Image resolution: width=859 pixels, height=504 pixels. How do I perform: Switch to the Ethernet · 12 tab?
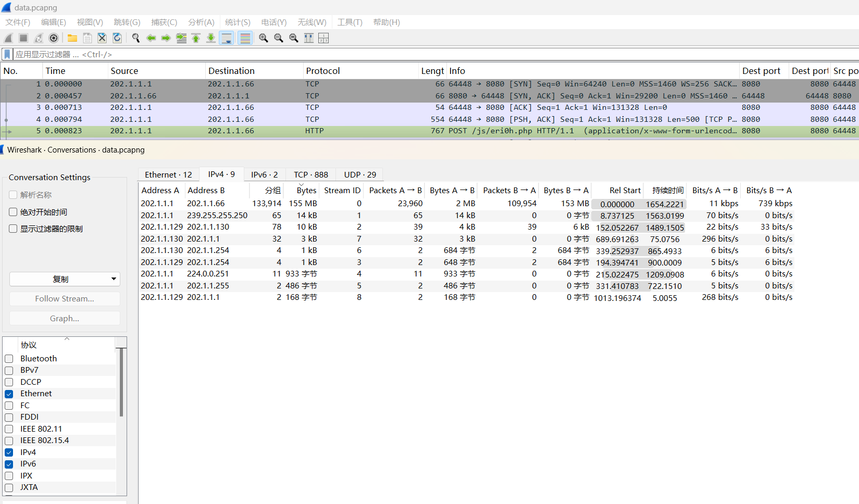(x=168, y=174)
